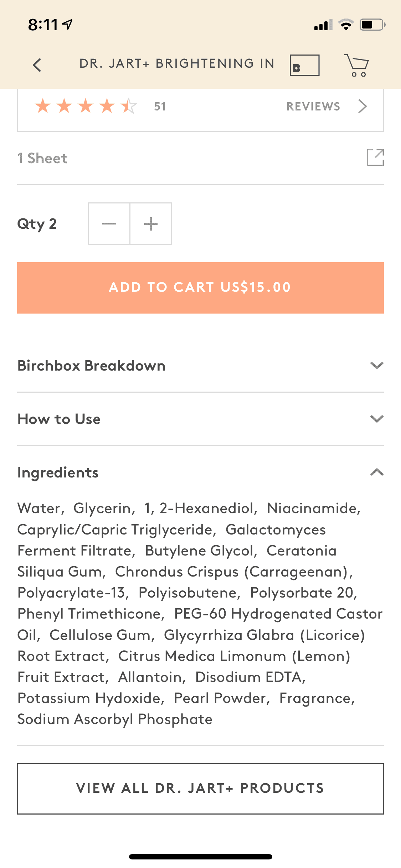Screen dimensions: 401x868
Task: Open the Birchbox box icon
Action: pyautogui.click(x=304, y=65)
